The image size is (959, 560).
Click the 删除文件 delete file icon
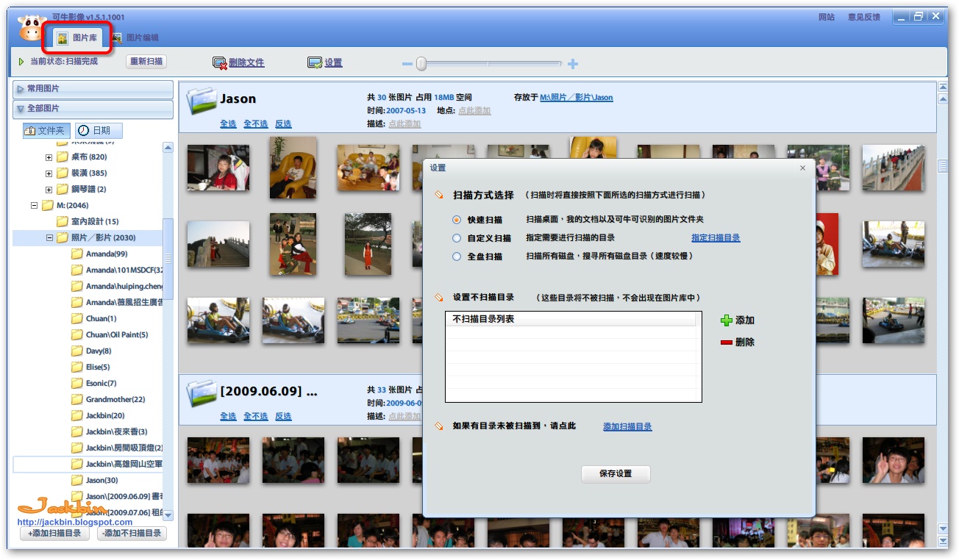click(x=219, y=63)
